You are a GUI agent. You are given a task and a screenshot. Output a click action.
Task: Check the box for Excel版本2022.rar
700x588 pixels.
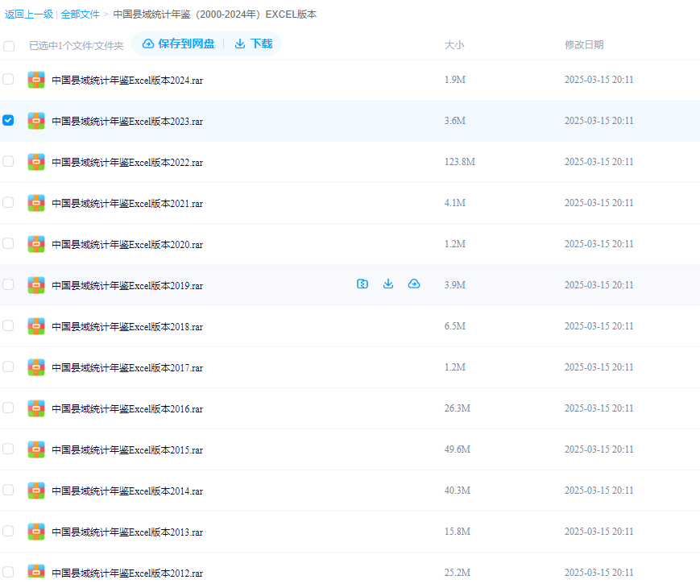(x=8, y=161)
